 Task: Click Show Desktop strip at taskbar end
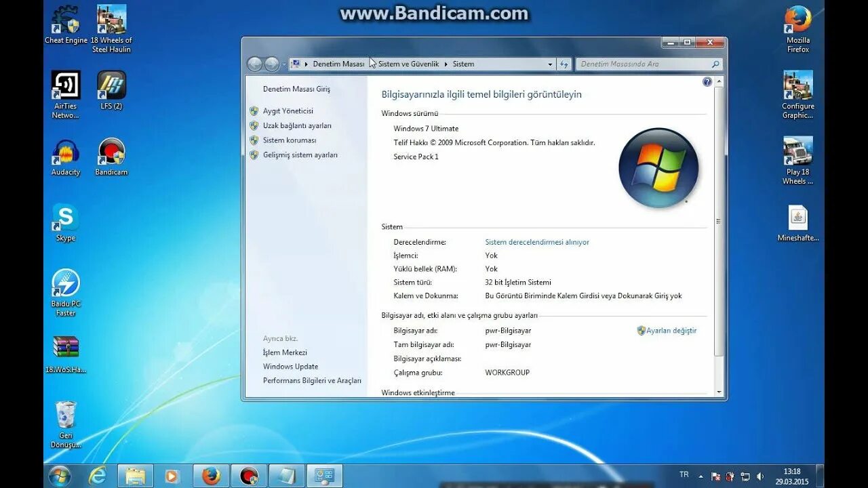pos(820,476)
